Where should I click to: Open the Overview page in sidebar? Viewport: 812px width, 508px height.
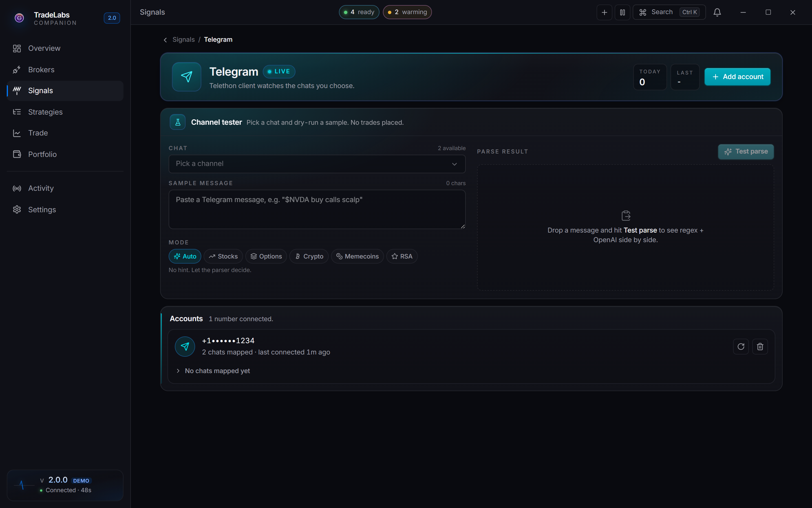[65, 48]
